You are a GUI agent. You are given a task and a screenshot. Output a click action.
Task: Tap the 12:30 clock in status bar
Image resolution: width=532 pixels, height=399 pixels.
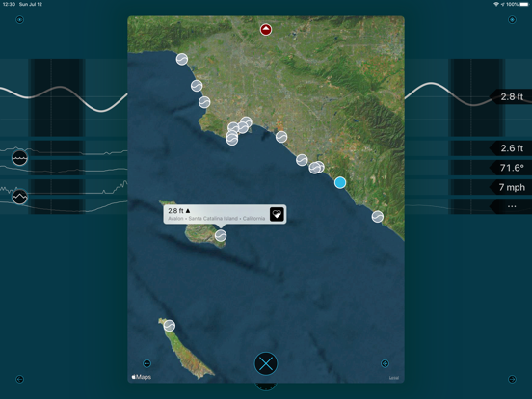(x=9, y=4)
